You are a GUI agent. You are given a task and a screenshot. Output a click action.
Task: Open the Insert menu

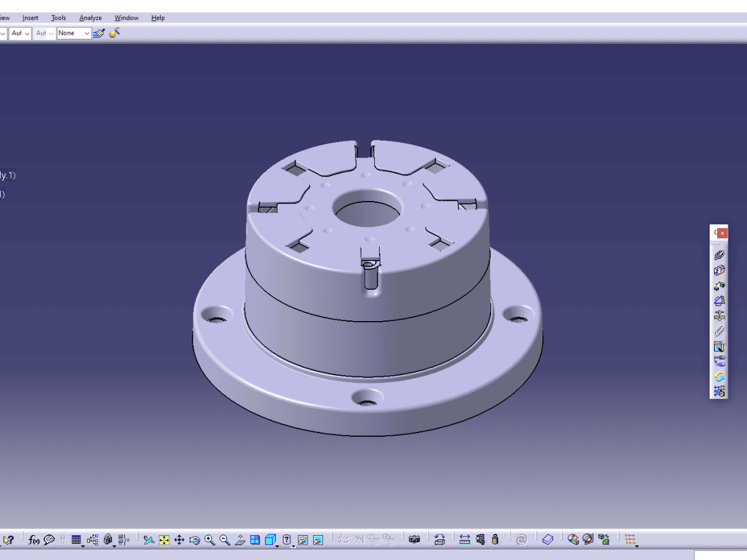(x=31, y=18)
